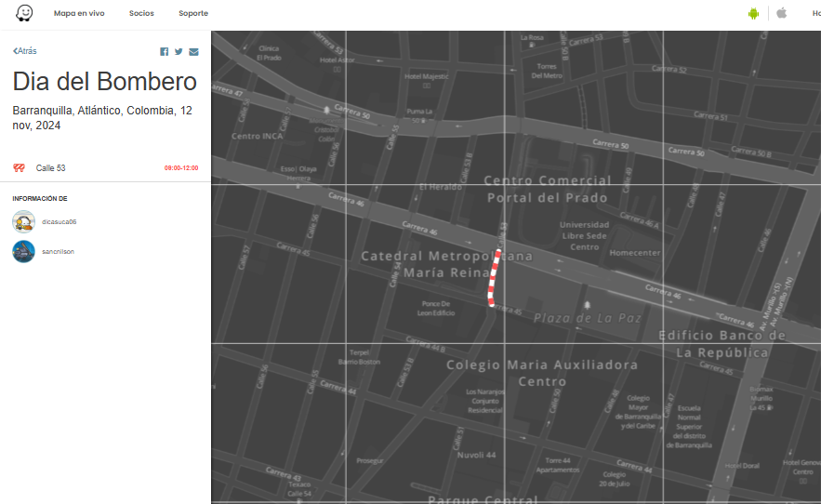This screenshot has height=504, width=821.
Task: Click the Waze logo icon
Action: coord(24,13)
